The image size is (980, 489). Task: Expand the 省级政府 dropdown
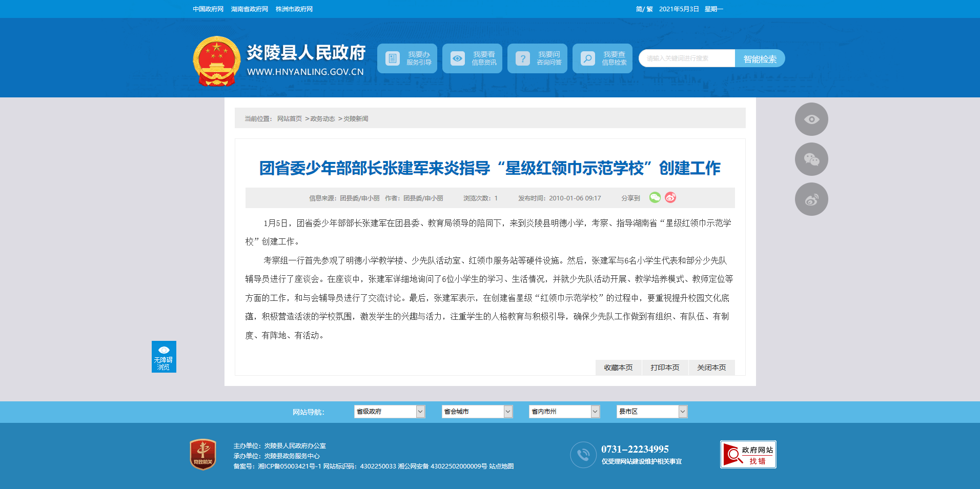(x=390, y=412)
